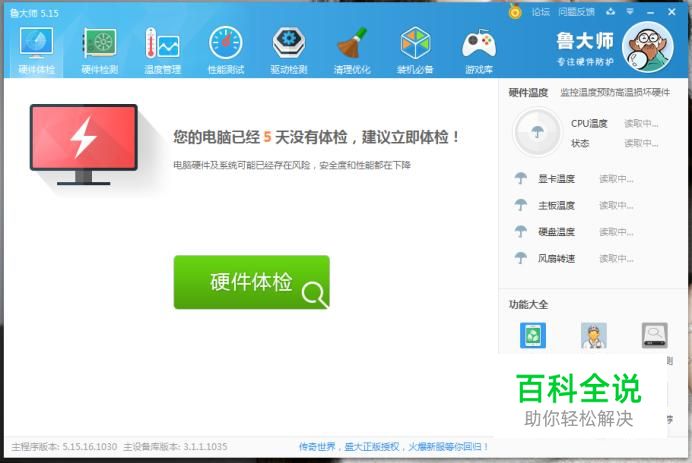Open the blue phone tool in 功能大全
Screen dimensions: 692x463
pyautogui.click(x=533, y=335)
